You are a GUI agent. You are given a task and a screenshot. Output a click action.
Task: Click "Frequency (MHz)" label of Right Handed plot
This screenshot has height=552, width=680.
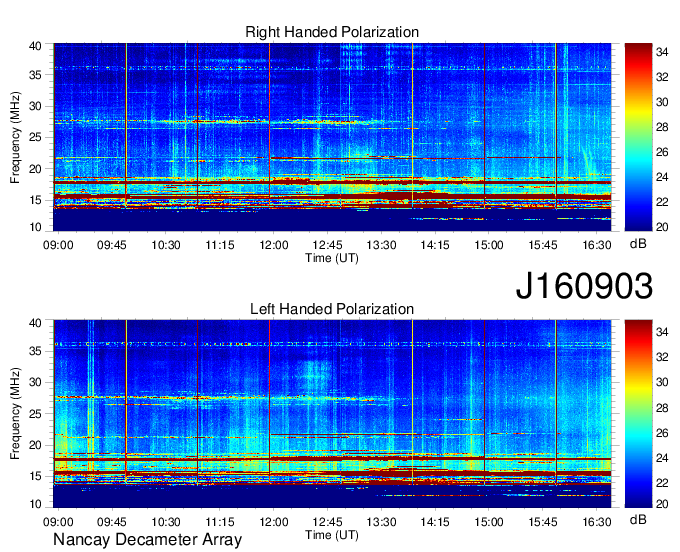point(15,137)
